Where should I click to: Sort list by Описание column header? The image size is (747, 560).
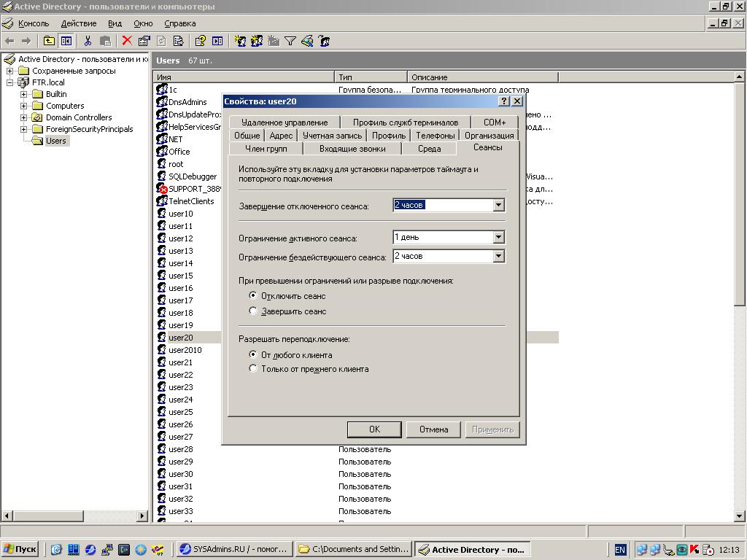point(483,77)
